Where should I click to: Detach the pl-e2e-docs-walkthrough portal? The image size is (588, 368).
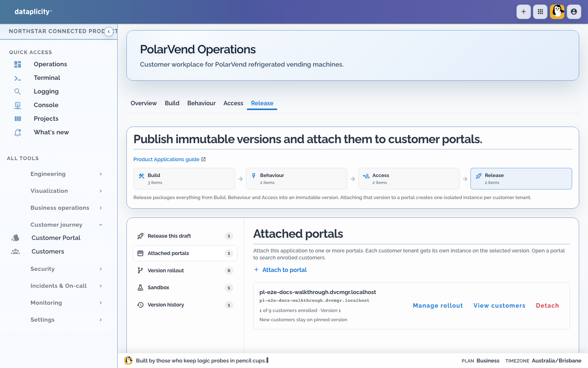(547, 305)
